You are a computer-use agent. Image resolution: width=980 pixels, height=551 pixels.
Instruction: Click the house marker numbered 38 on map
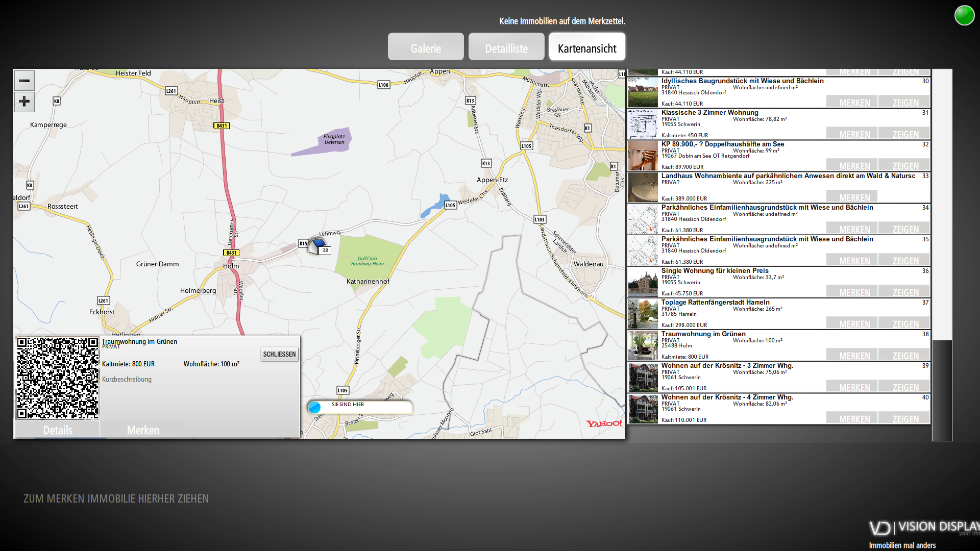318,246
